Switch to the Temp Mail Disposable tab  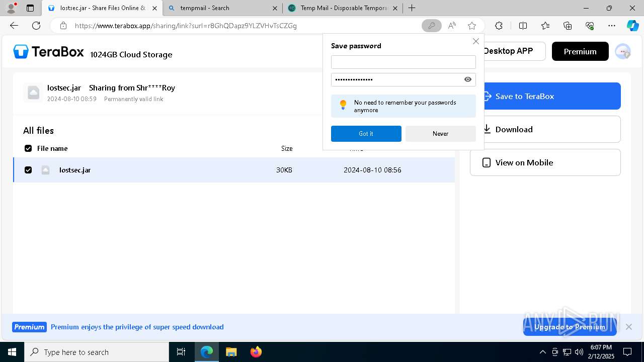(x=342, y=8)
